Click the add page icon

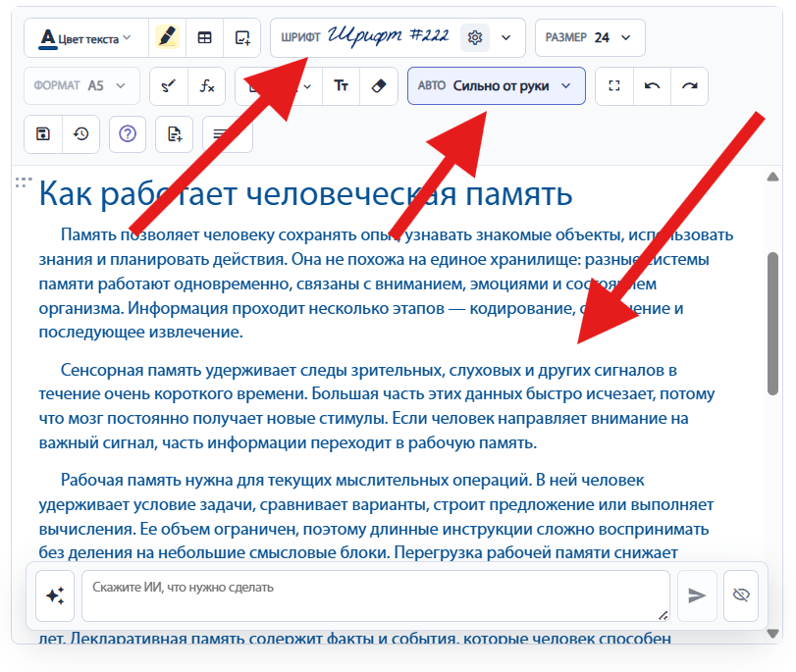coord(174,134)
